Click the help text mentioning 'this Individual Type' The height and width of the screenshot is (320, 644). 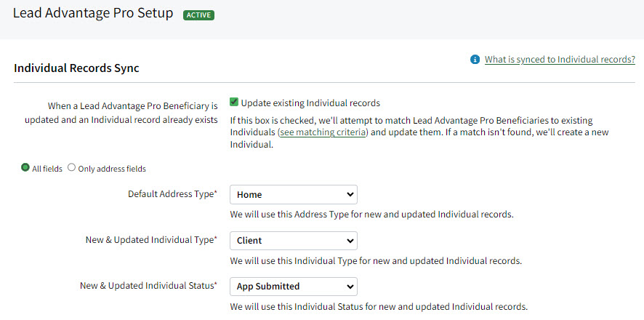click(376, 261)
